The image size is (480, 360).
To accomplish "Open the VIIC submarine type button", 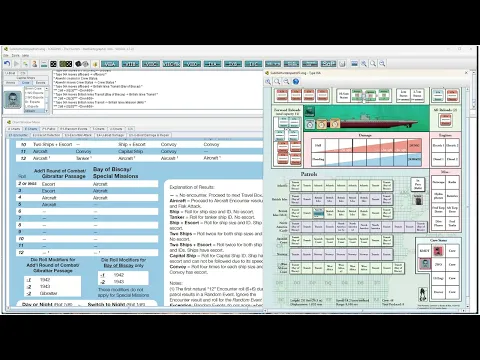I will point(151,64).
